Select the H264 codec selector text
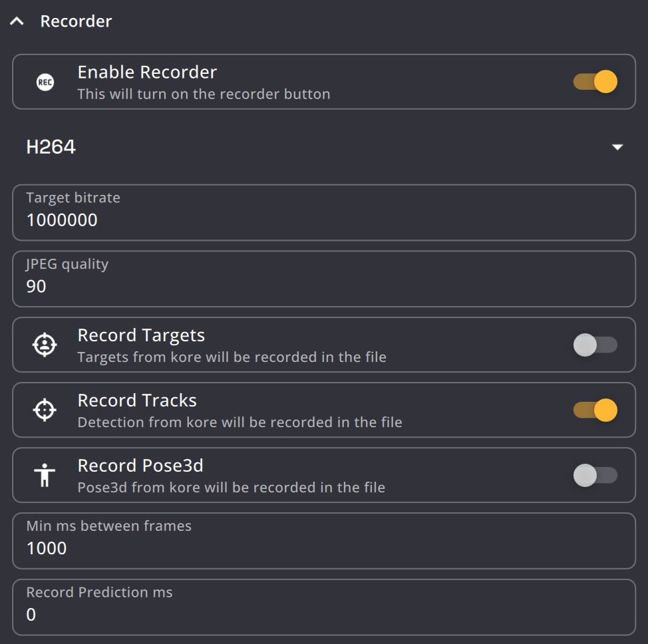648x644 pixels. click(51, 147)
